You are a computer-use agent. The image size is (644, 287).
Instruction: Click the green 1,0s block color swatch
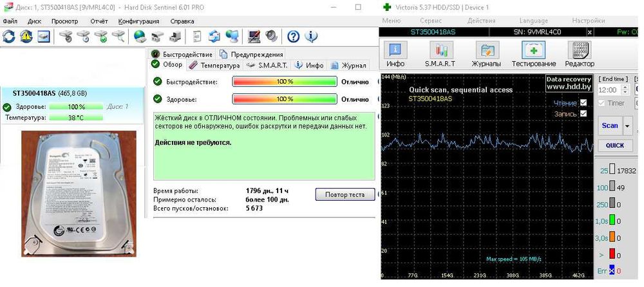pos(612,221)
